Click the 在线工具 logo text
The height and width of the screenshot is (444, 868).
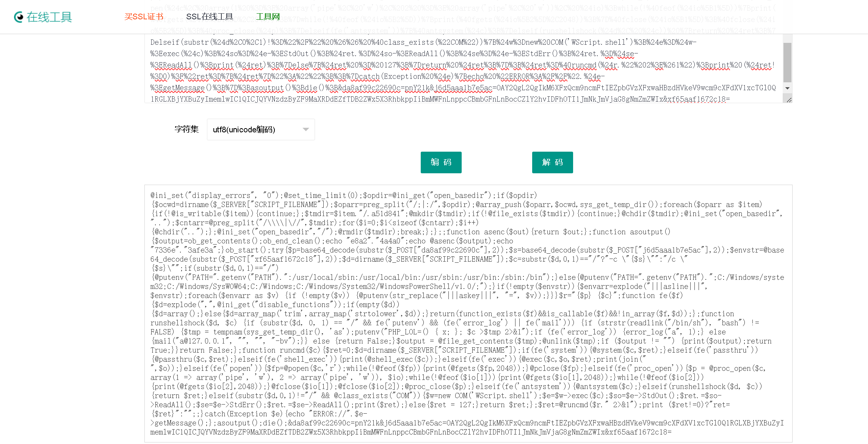49,17
